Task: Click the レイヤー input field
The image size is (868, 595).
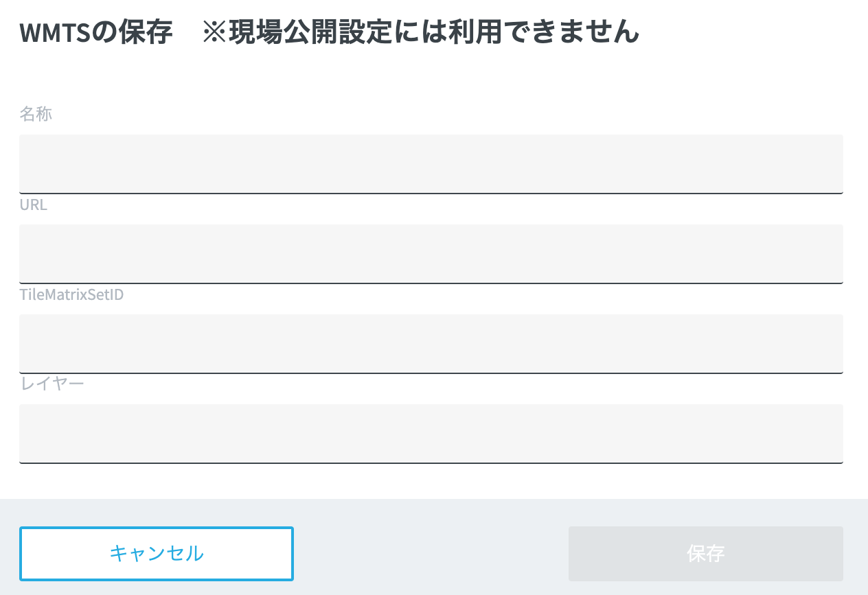Action: pos(431,433)
